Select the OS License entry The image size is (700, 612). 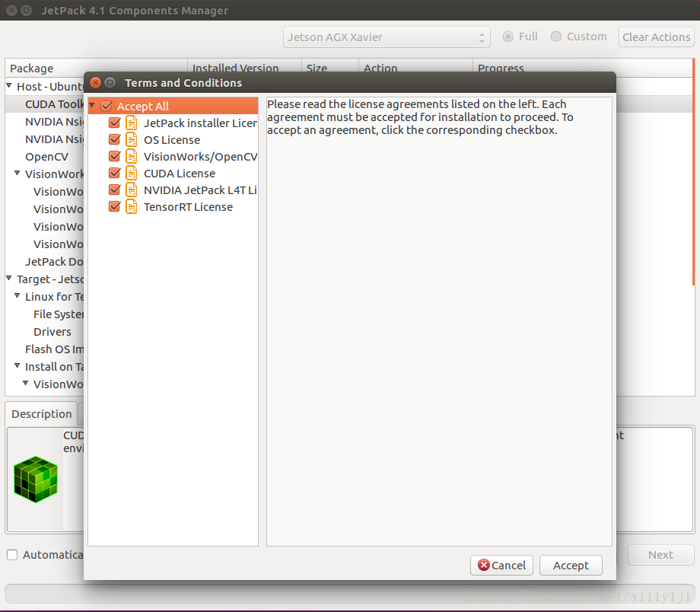point(172,140)
